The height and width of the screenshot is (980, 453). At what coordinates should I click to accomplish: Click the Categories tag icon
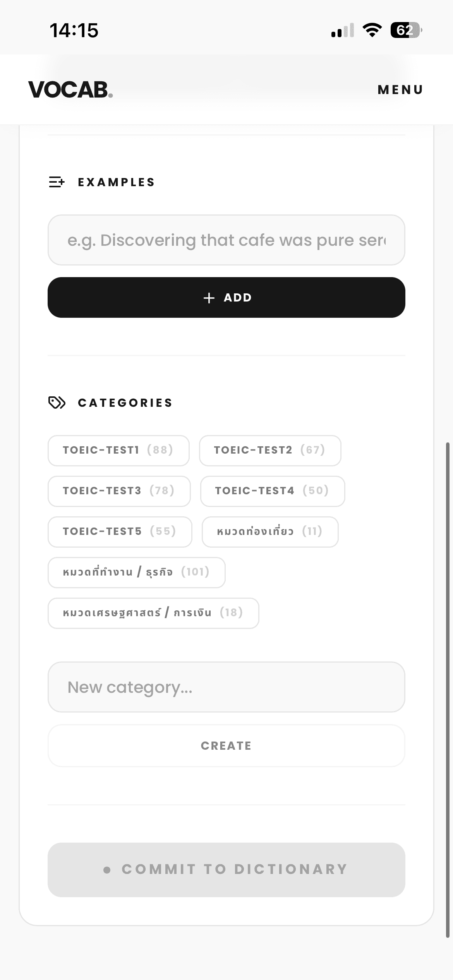[x=57, y=403]
